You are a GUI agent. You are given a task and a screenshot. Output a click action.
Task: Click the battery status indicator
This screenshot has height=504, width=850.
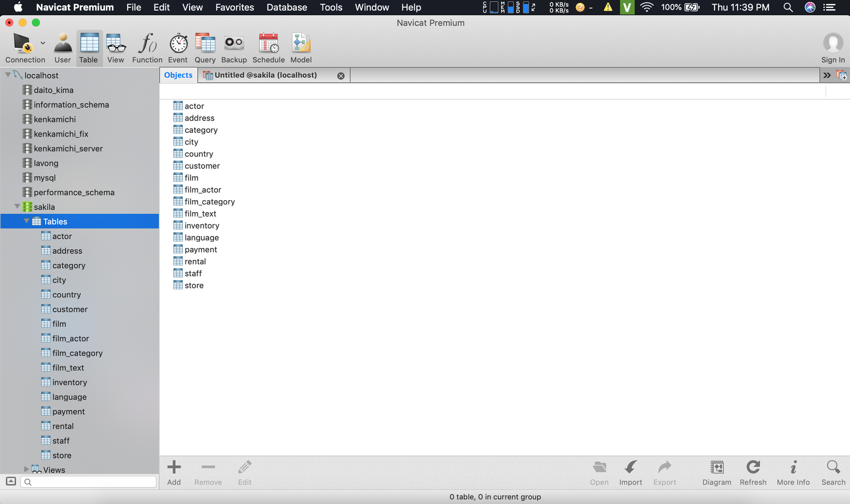pyautogui.click(x=681, y=7)
